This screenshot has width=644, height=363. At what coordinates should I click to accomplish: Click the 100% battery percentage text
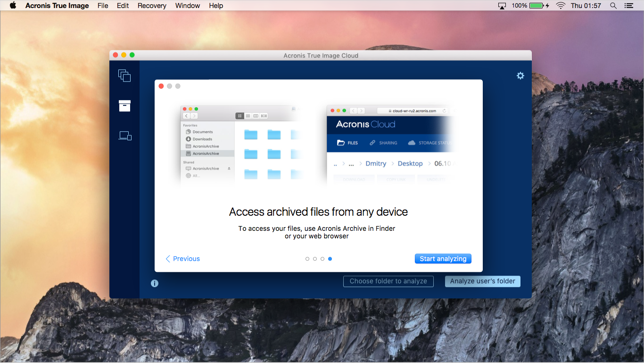tap(520, 6)
